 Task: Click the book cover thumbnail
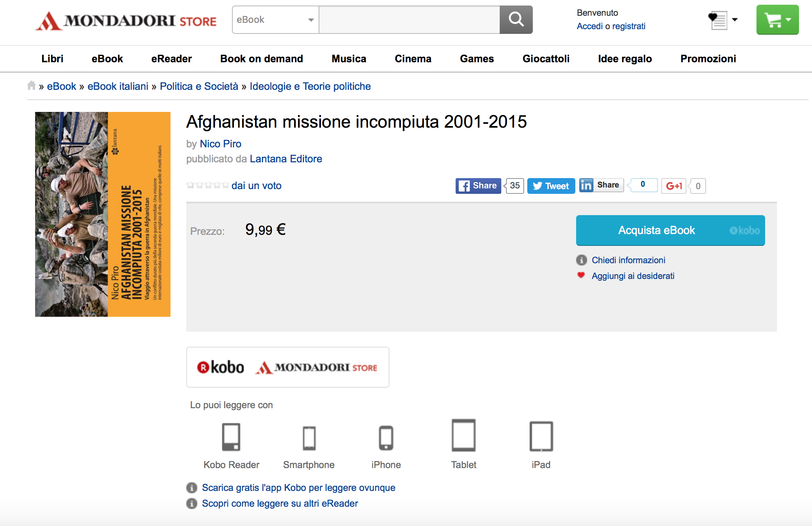click(103, 214)
